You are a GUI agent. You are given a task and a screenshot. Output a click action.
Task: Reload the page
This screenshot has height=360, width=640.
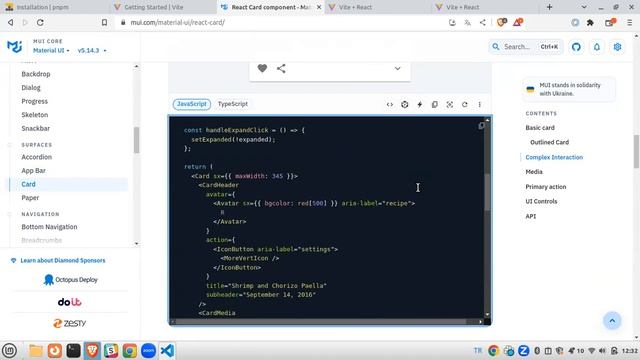(40, 22)
